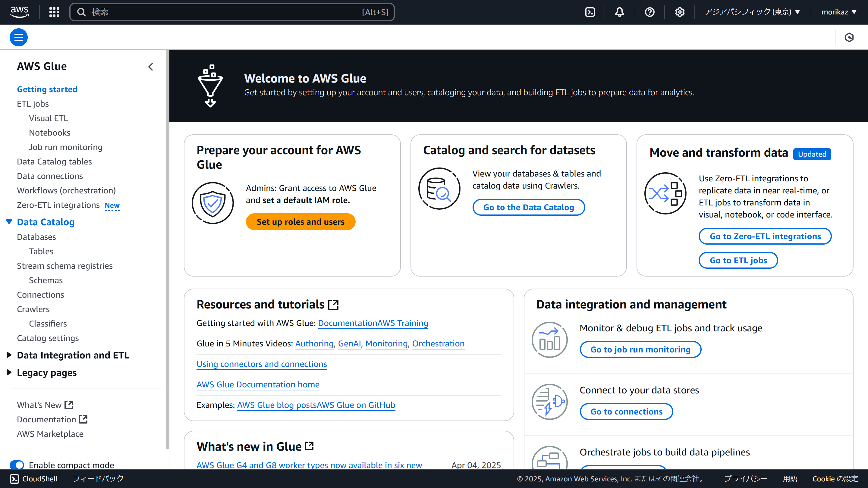Collapse the Data Catalog section
This screenshot has height=488, width=868.
coord(9,222)
